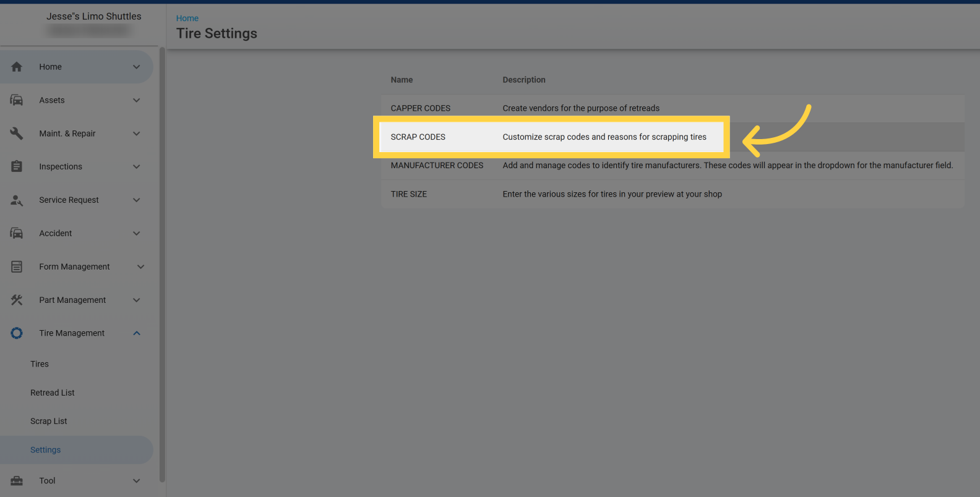Click the Assets vehicle icon
The image size is (980, 497).
pos(17,100)
